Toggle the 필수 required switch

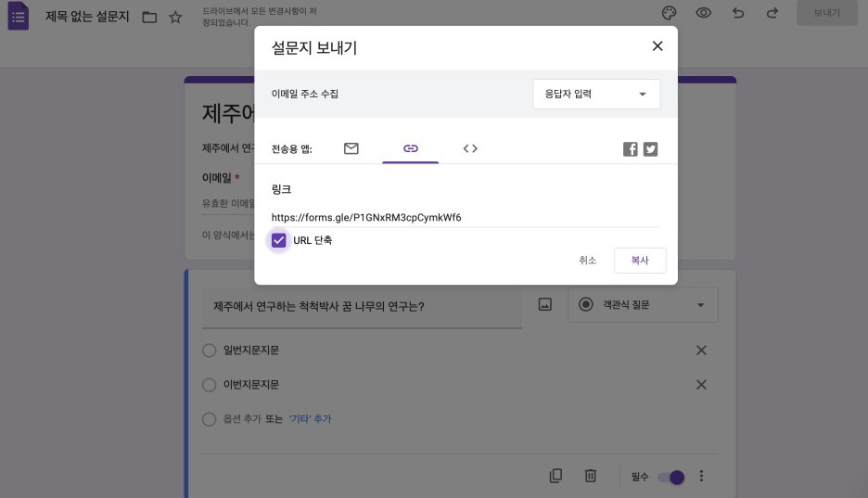671,477
